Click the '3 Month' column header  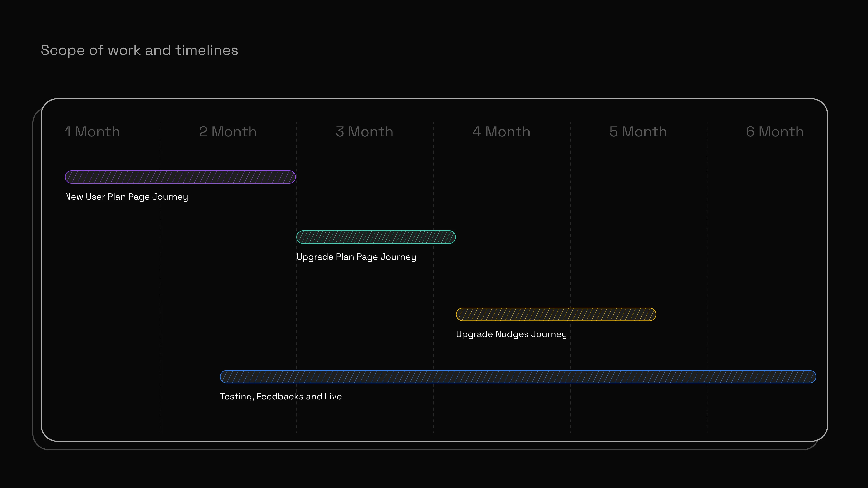coord(364,132)
